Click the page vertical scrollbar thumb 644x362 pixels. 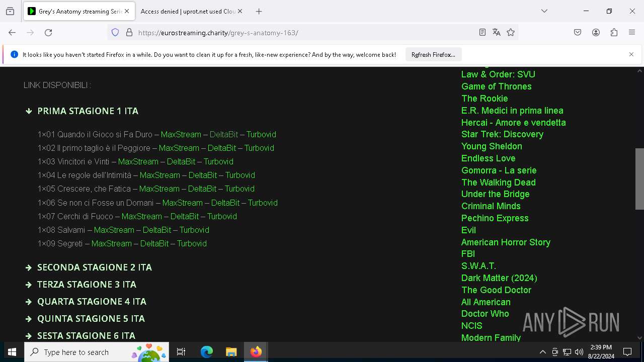(x=639, y=178)
